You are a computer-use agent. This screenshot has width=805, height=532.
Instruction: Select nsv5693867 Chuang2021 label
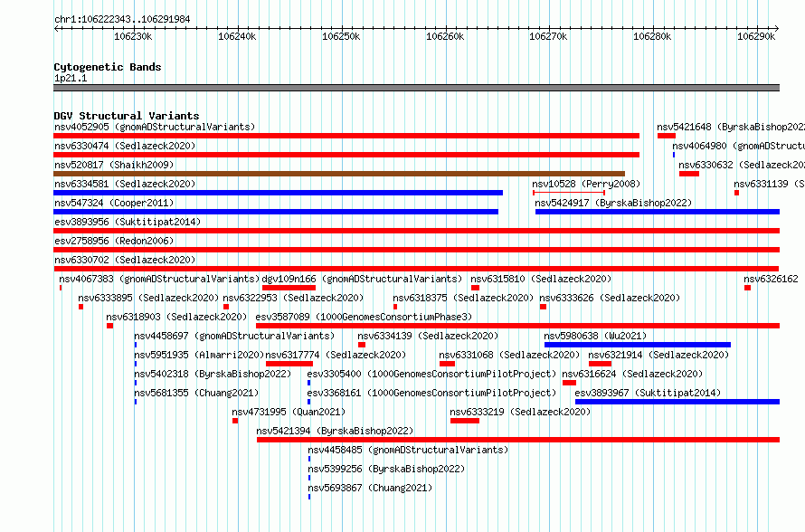pyautogui.click(x=370, y=488)
